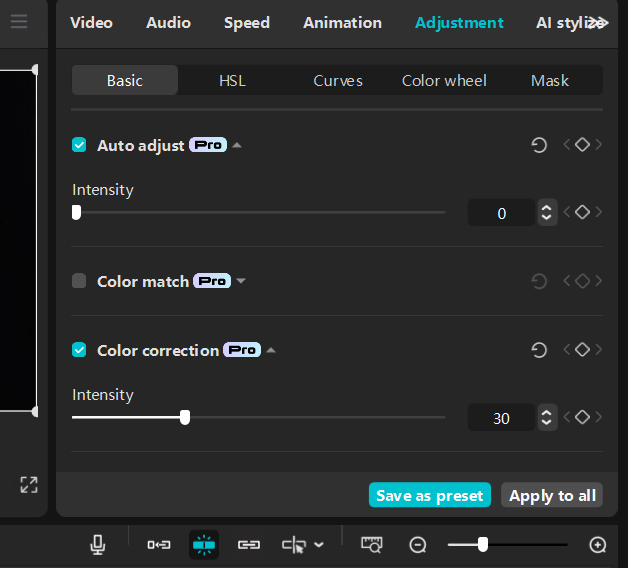Click the timeline zoom in magnifier
The width and height of the screenshot is (628, 568).
tap(598, 544)
